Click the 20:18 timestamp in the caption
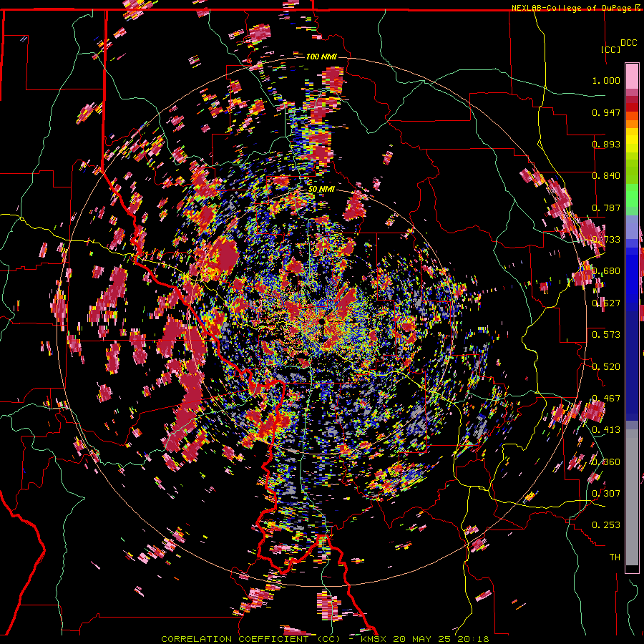This screenshot has height=644, width=644. [x=474, y=639]
